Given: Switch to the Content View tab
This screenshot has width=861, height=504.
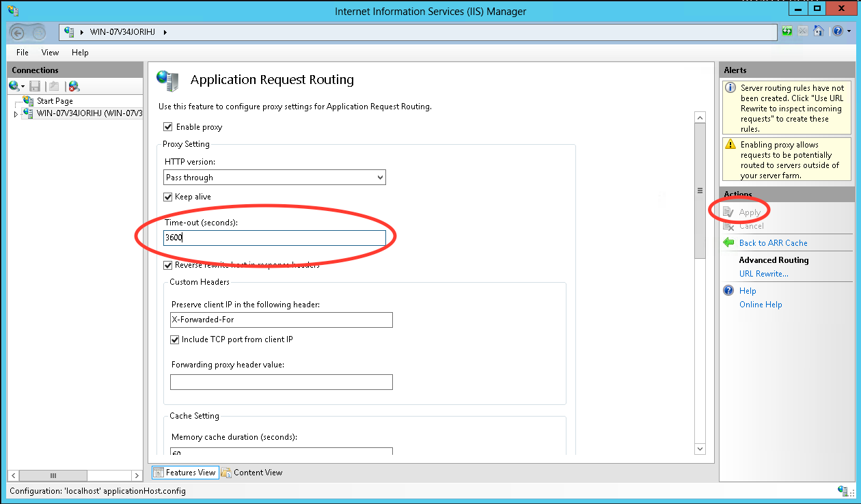Looking at the screenshot, I should point(251,473).
